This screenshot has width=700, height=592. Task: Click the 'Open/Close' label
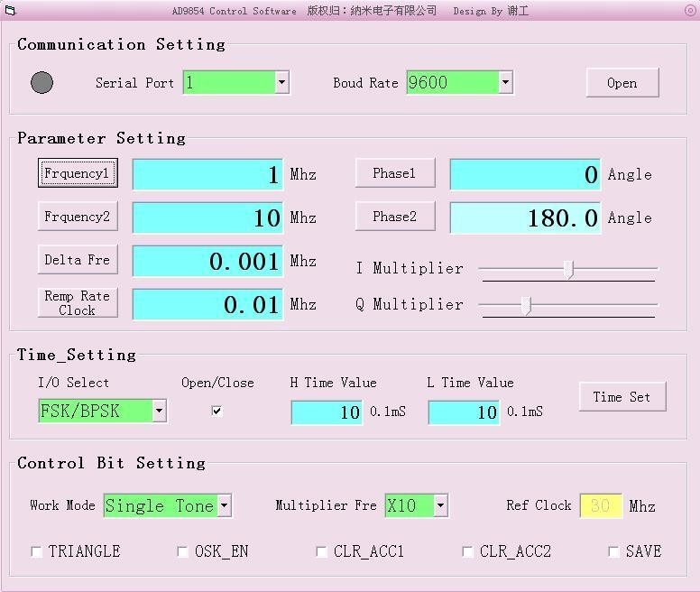218,383
